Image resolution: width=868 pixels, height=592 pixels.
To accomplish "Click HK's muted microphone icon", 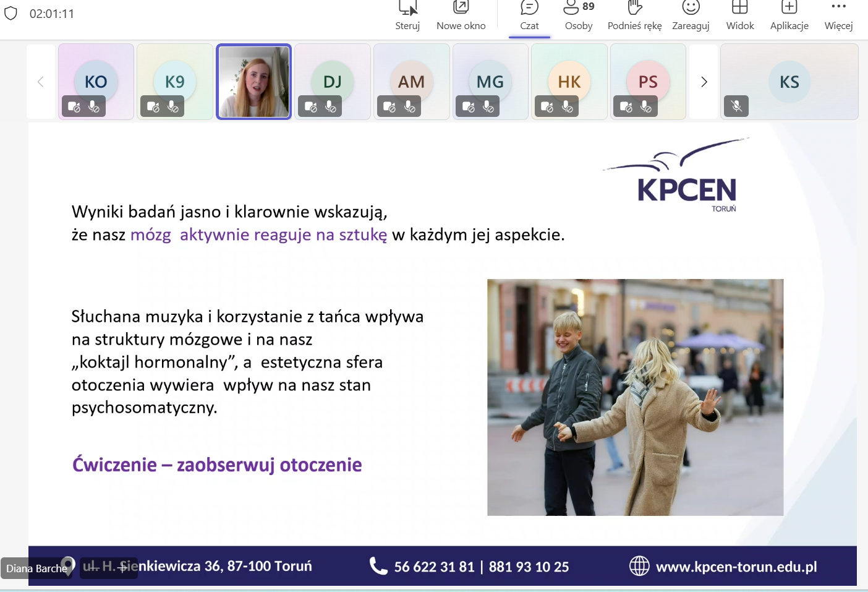I will point(567,107).
